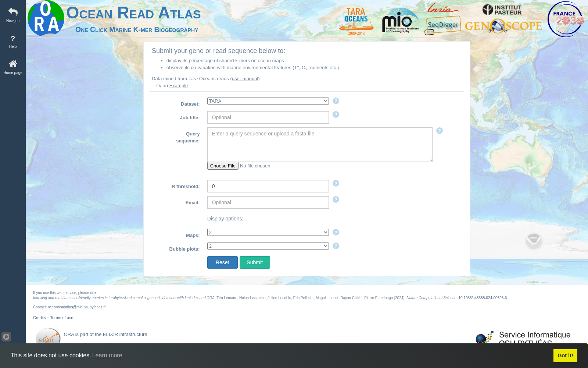Click the ORA globe logo
588x368 pixels.
pyautogui.click(x=46, y=18)
